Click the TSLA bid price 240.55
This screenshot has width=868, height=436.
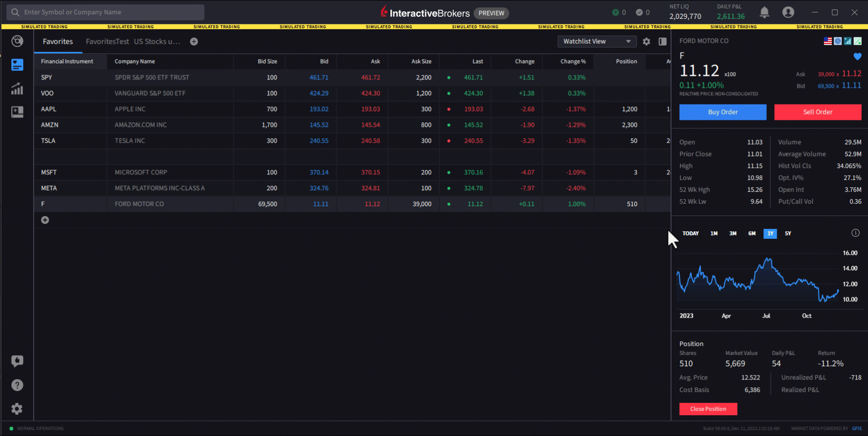[x=319, y=141]
